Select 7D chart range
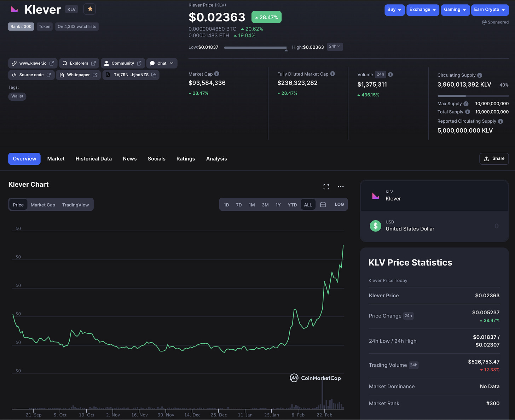This screenshot has height=420, width=515. (x=239, y=205)
